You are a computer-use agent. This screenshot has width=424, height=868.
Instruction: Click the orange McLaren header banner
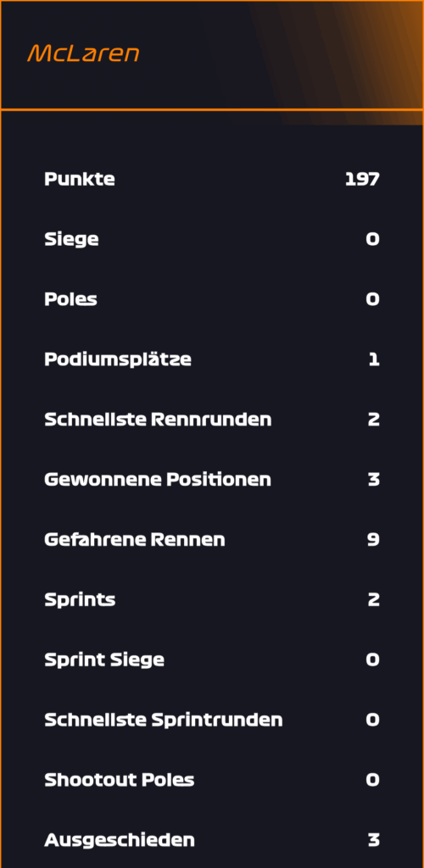coord(212,55)
